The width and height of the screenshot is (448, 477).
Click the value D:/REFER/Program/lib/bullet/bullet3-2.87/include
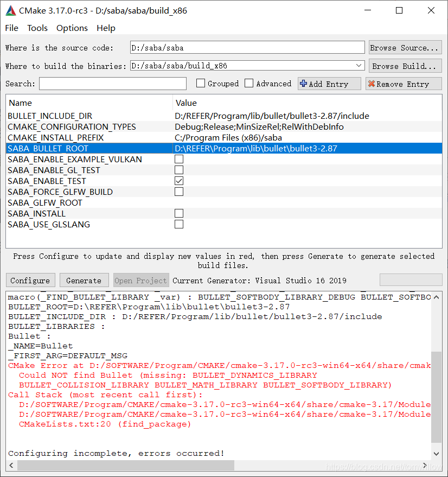pos(272,116)
